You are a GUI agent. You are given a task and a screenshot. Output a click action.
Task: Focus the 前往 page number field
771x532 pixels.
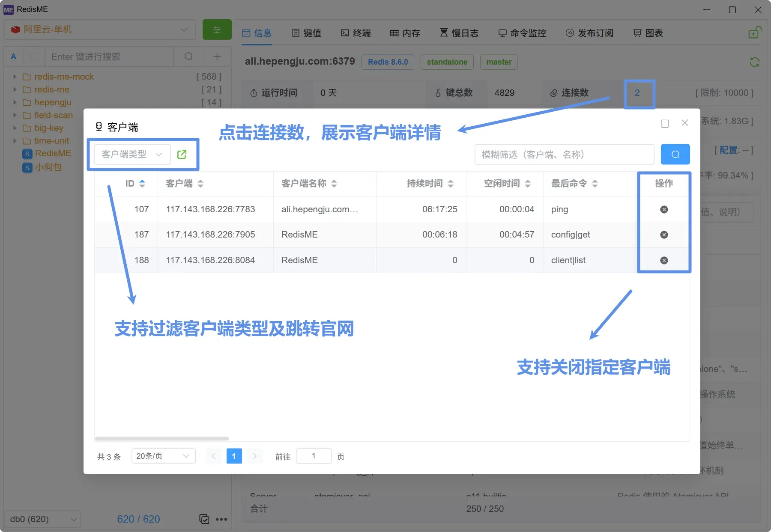point(314,456)
